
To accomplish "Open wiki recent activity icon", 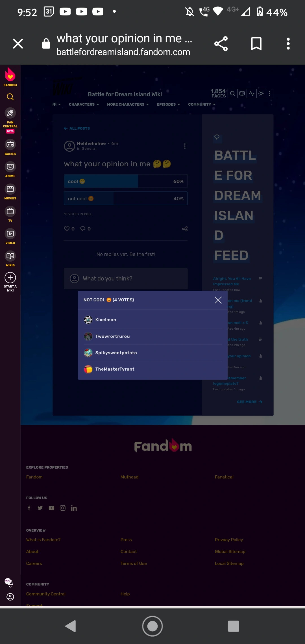I will click(x=252, y=93).
